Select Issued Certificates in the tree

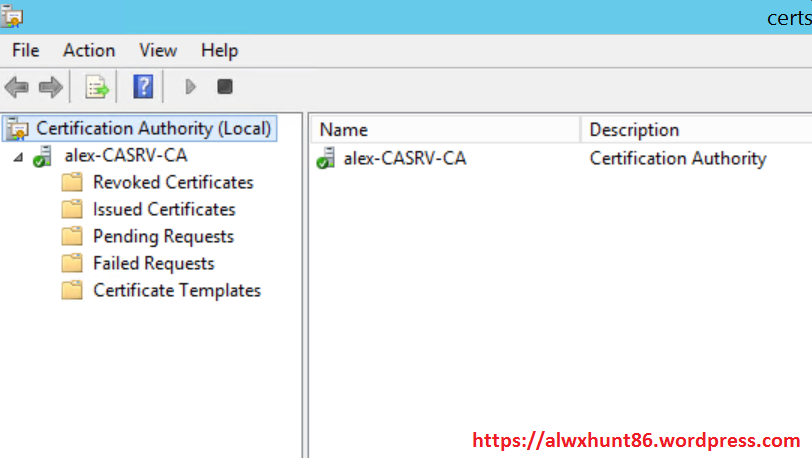164,210
